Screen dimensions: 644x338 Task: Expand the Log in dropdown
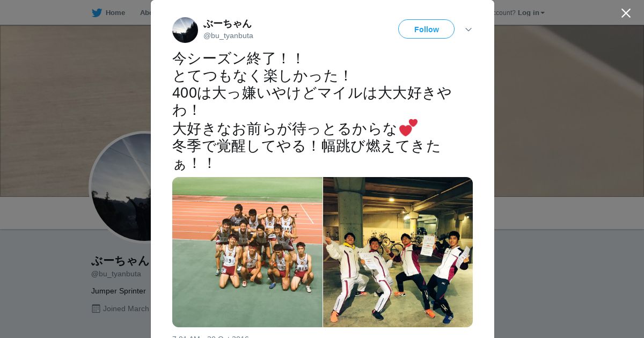(x=531, y=13)
